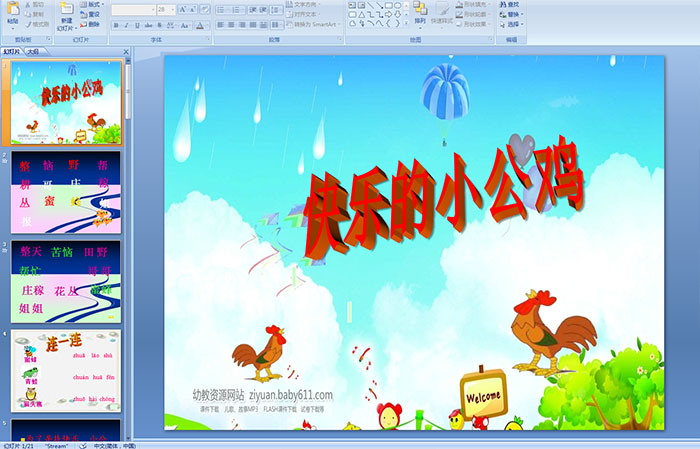This screenshot has width=700, height=449.
Task: Toggle strikethrough formatting
Action: point(149,25)
